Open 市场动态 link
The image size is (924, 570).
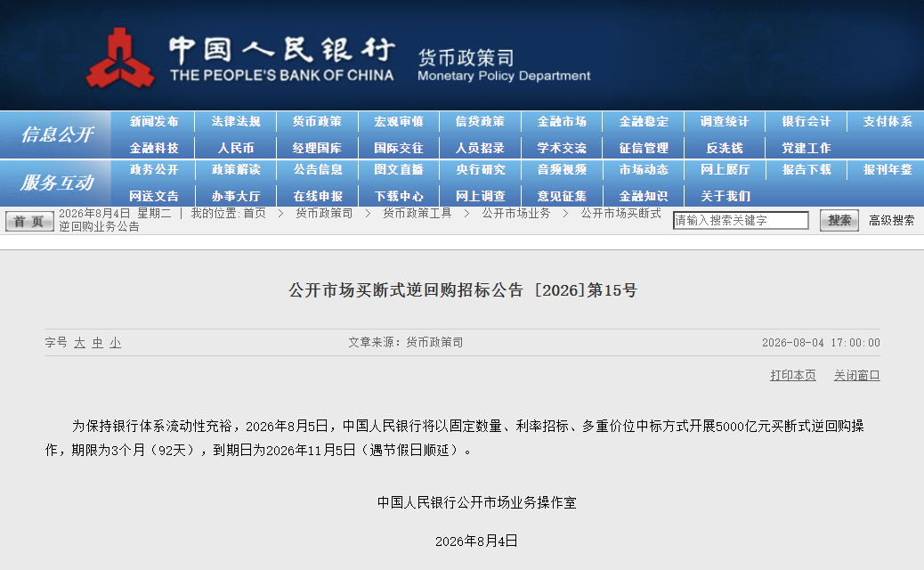point(644,170)
